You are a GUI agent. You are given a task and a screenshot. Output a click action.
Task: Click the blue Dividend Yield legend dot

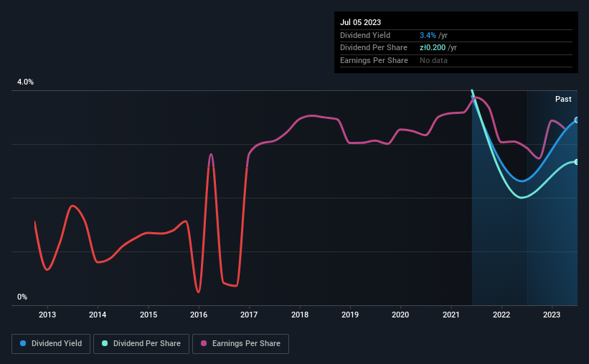(x=23, y=343)
